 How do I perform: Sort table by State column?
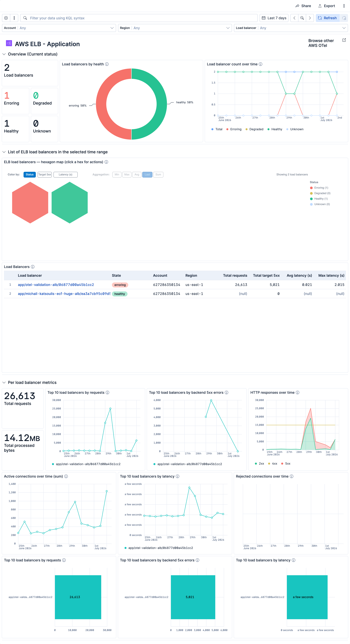[116, 275]
